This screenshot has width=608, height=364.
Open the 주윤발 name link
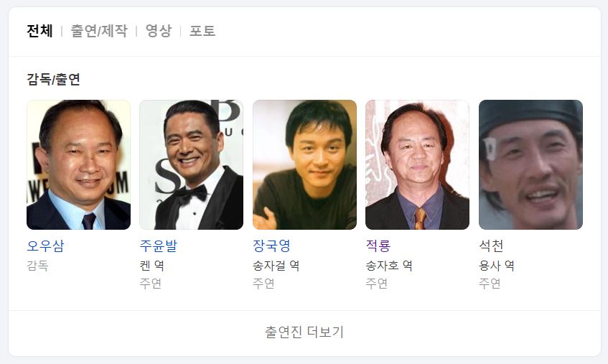(x=158, y=246)
